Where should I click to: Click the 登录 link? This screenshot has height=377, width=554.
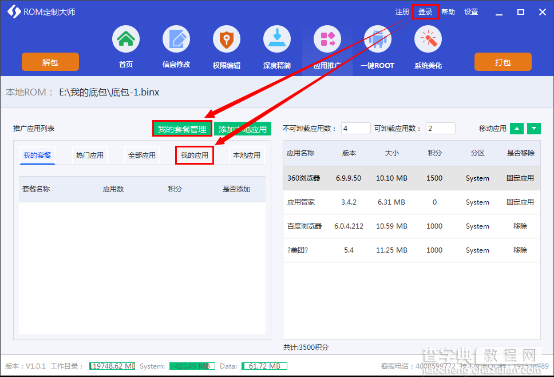click(x=425, y=12)
